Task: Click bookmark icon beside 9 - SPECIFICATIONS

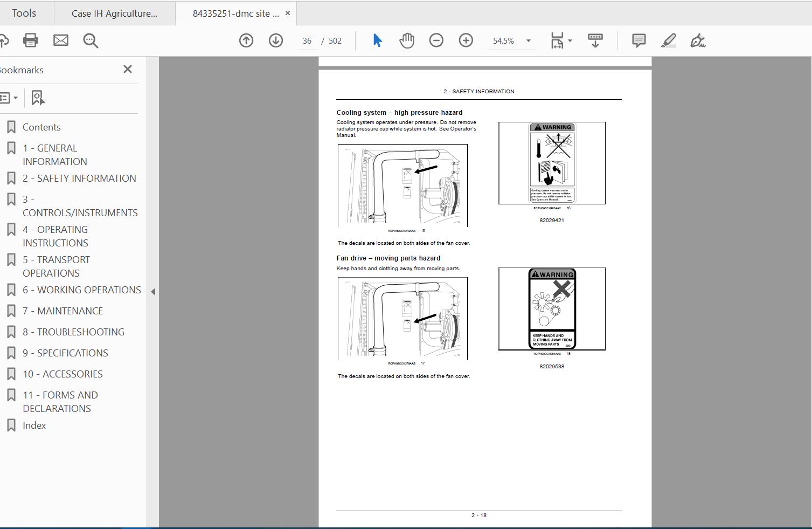Action: coord(11,353)
